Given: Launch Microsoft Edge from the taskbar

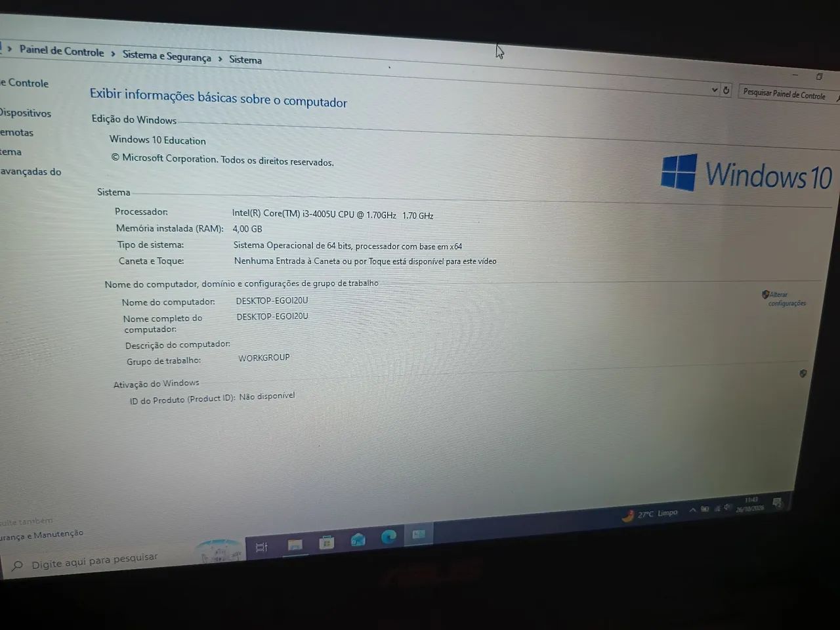Looking at the screenshot, I should point(388,537).
